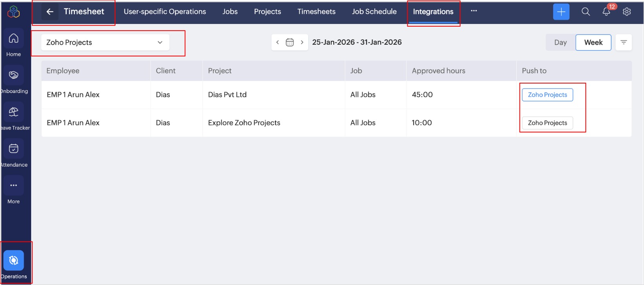Image resolution: width=644 pixels, height=285 pixels.
Task: Switch to Day view
Action: click(560, 42)
